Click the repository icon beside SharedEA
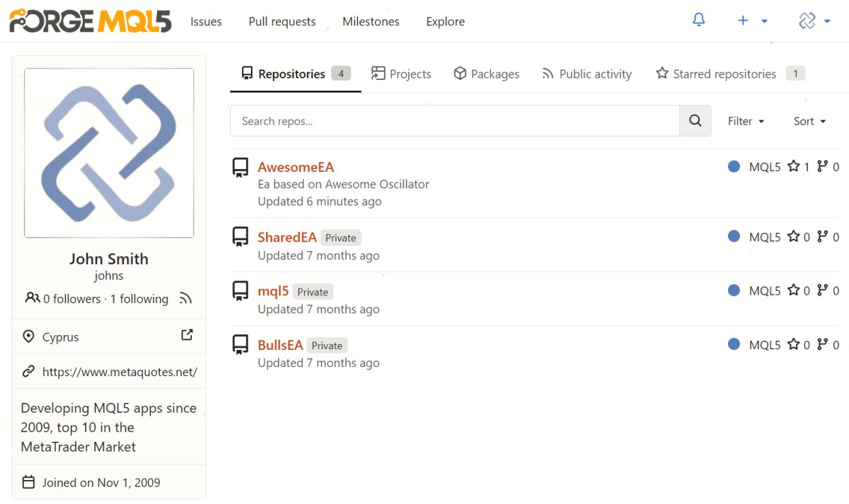Image resolution: width=849 pixels, height=504 pixels. 241,237
